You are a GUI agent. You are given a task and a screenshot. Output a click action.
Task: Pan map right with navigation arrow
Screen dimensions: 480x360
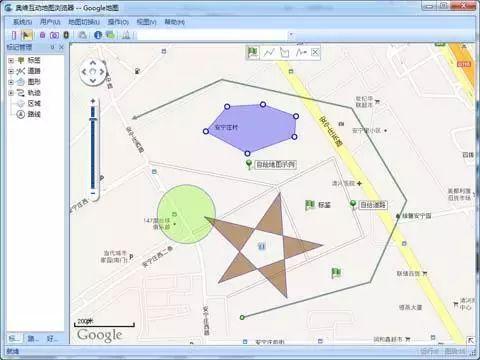tap(102, 72)
